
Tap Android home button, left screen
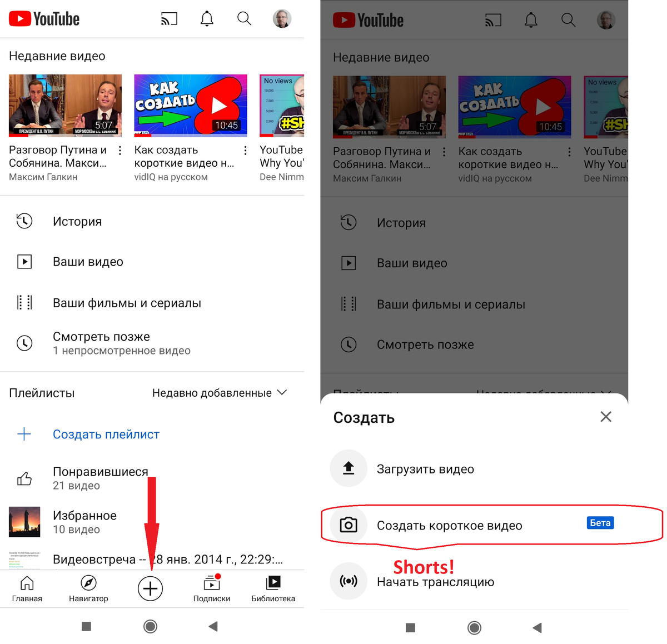pyautogui.click(x=150, y=626)
